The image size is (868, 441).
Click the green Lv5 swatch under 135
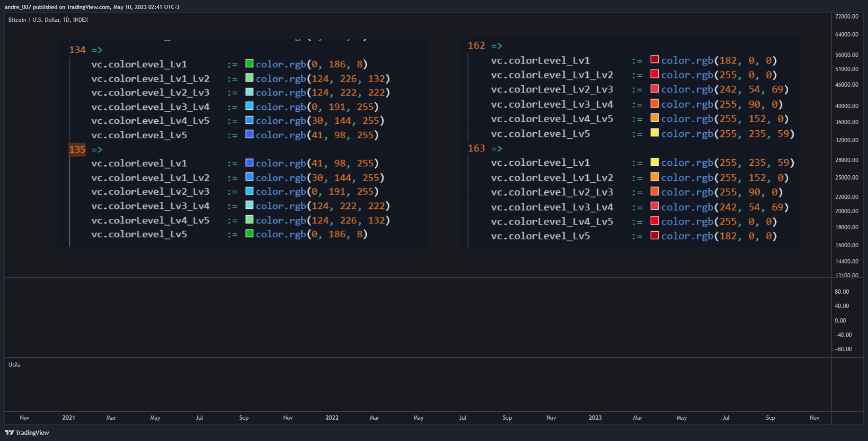click(249, 234)
